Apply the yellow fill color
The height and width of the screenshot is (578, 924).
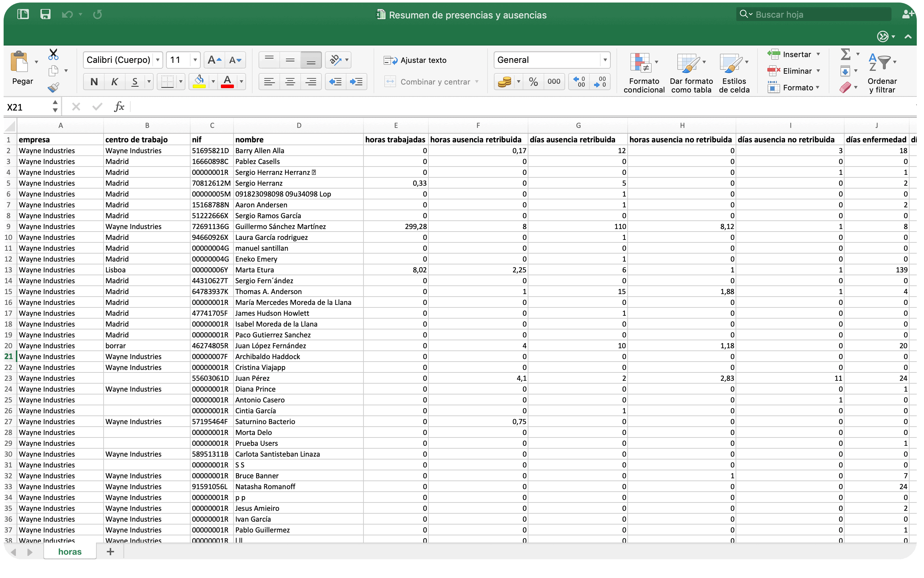pyautogui.click(x=199, y=82)
